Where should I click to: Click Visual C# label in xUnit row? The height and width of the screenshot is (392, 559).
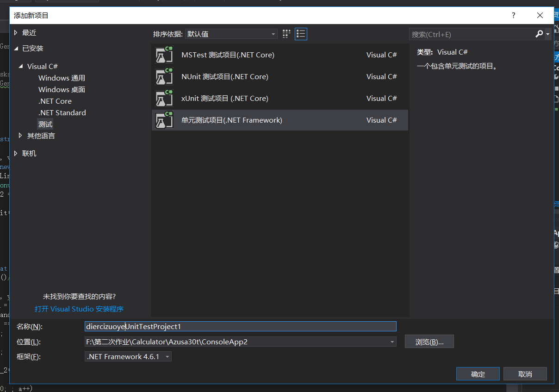(x=382, y=98)
